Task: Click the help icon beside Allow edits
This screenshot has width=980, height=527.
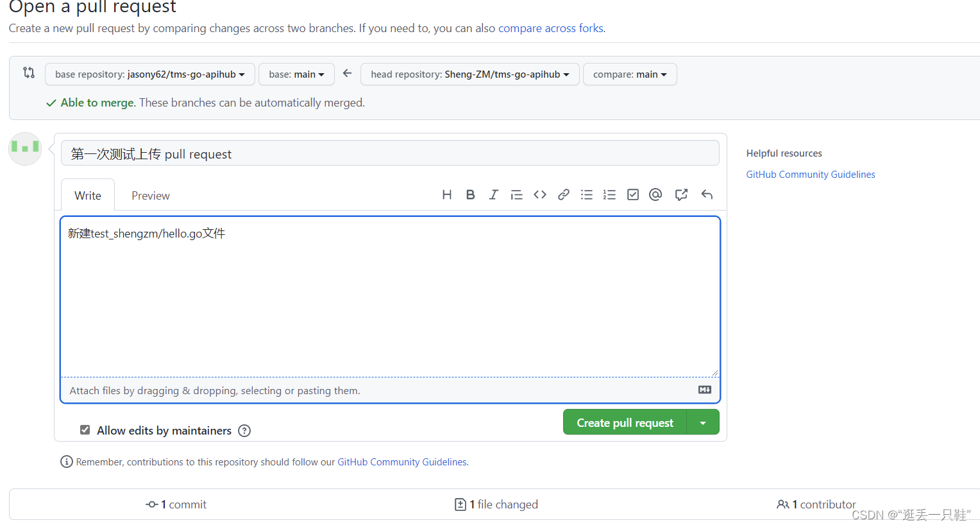Action: pos(244,431)
